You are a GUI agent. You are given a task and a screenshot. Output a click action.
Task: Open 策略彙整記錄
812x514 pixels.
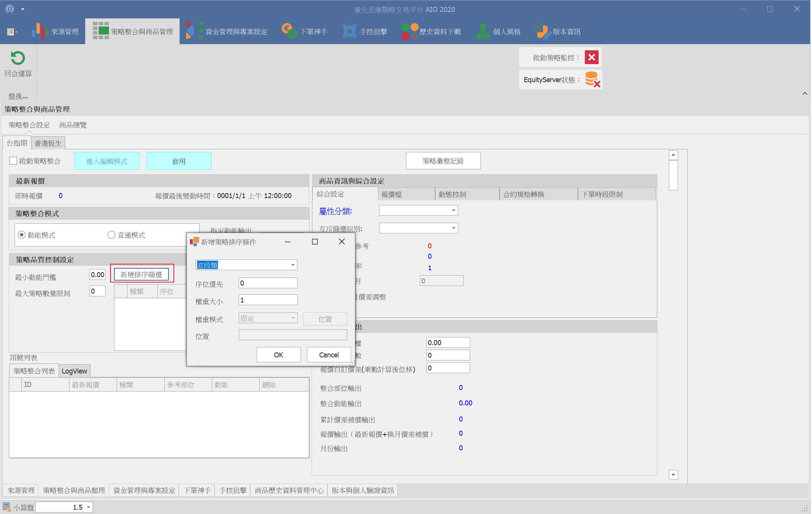(443, 161)
